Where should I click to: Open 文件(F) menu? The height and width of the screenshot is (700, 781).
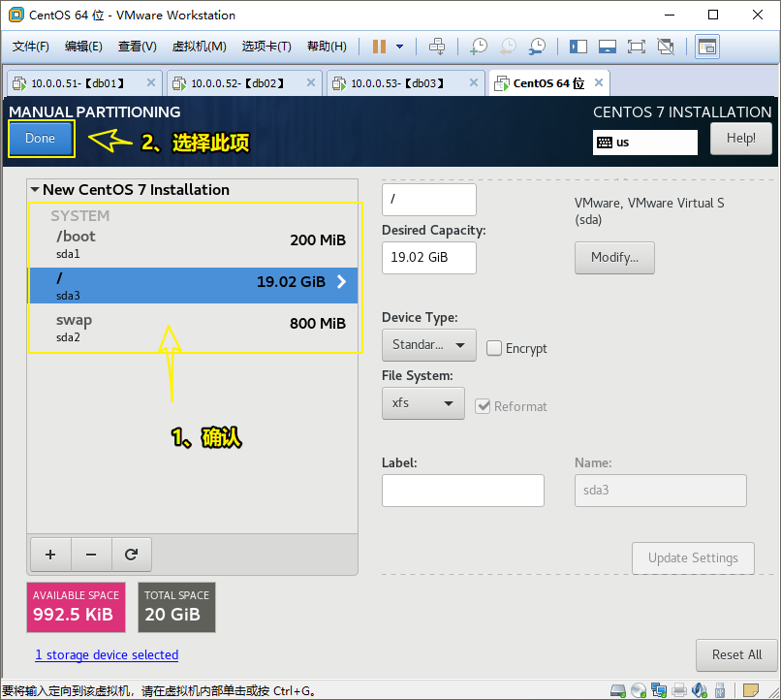click(x=31, y=47)
